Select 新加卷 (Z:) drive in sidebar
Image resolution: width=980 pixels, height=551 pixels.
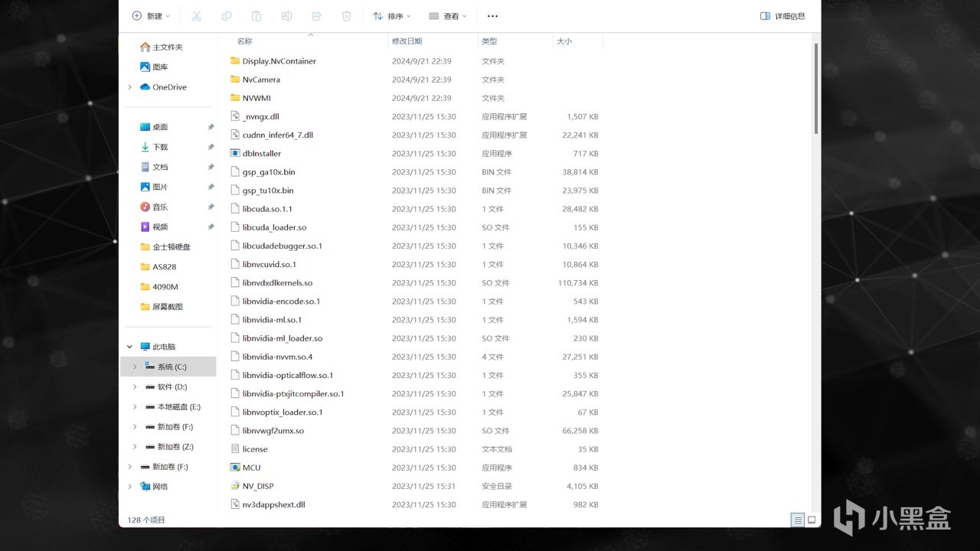click(168, 446)
